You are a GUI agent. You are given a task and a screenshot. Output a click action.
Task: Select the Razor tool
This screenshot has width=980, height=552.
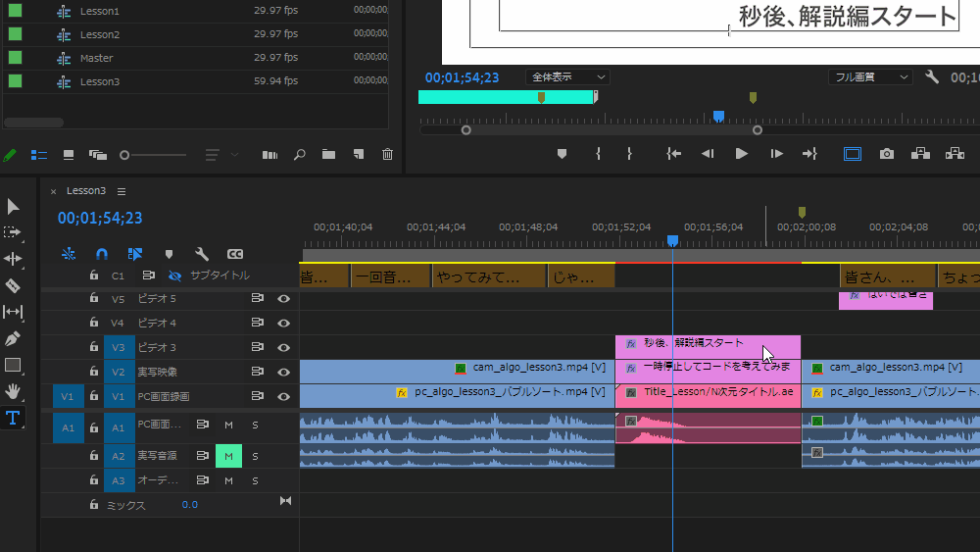pyautogui.click(x=13, y=285)
